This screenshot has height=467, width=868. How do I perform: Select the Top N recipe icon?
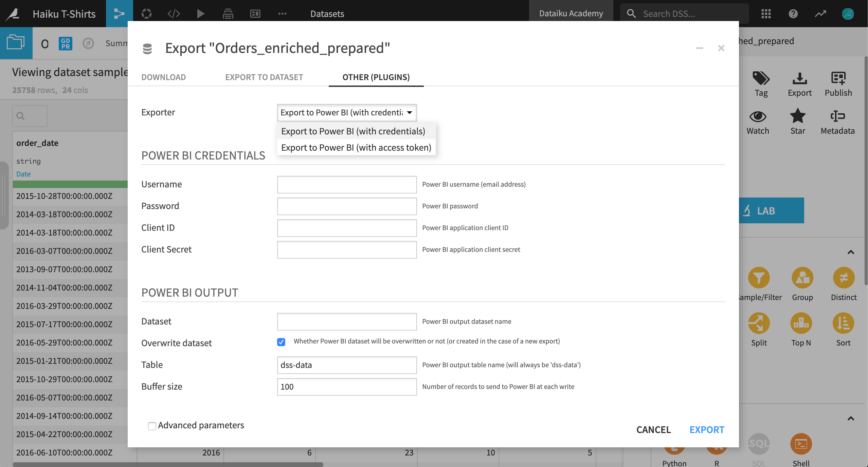(801, 323)
